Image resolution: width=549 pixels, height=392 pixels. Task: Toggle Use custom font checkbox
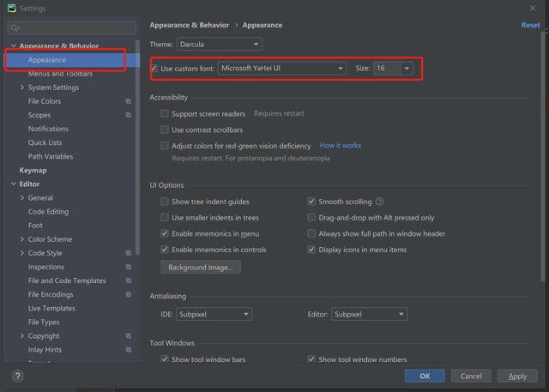pyautogui.click(x=154, y=69)
